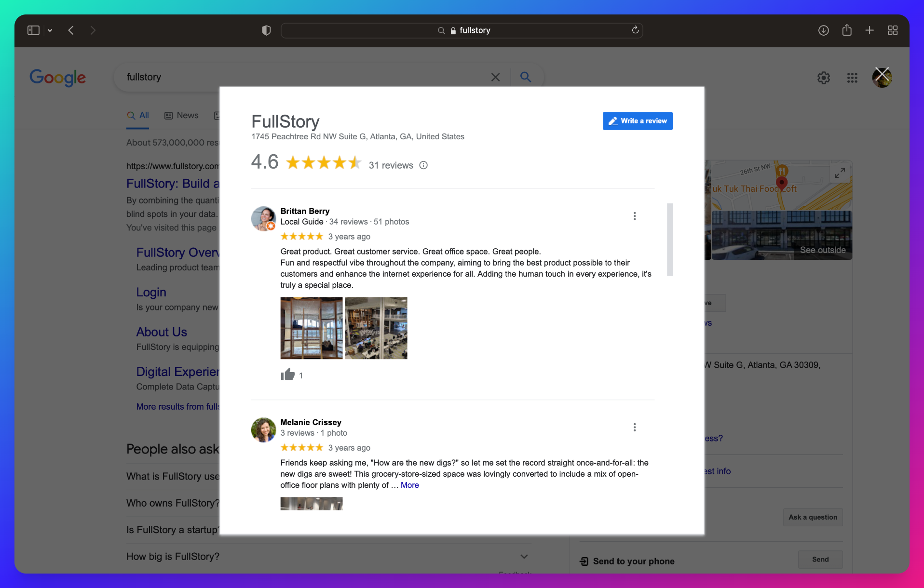Expand "How big is FullStory?" question

(x=524, y=557)
